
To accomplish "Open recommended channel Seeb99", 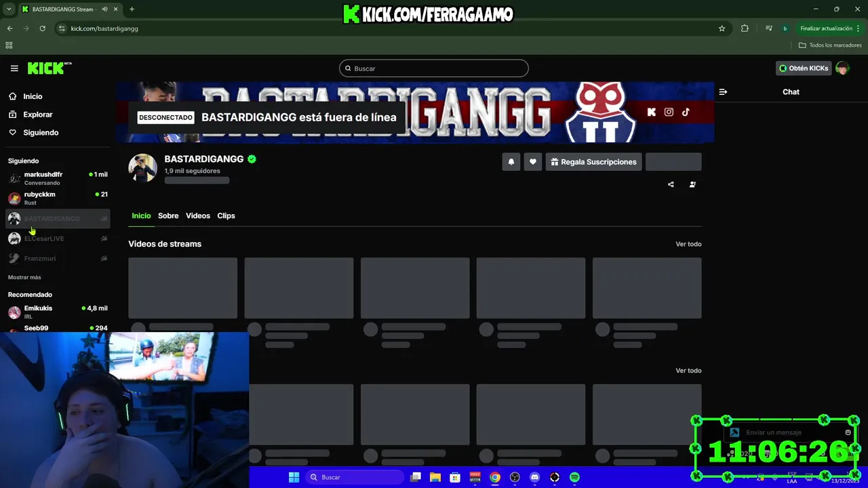I will (58, 328).
